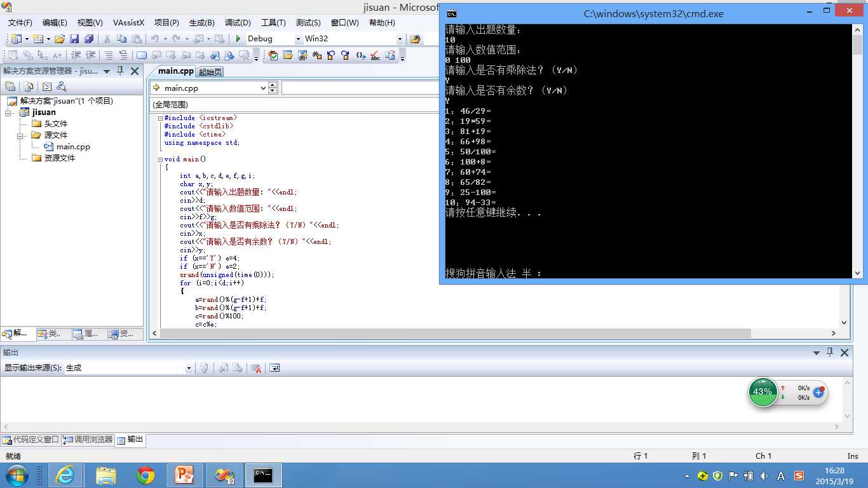Click the Paste toolbar icon
This screenshot has width=868, height=488.
(x=135, y=39)
